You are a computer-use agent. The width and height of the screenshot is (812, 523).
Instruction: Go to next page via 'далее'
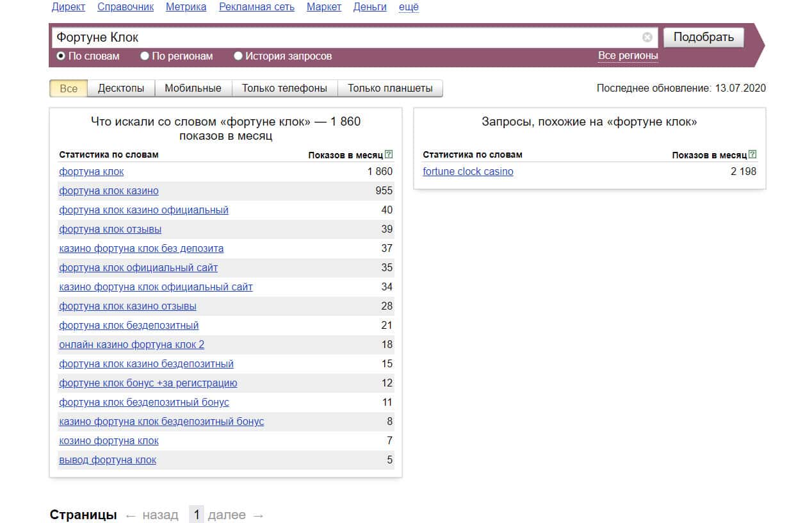coord(227,515)
